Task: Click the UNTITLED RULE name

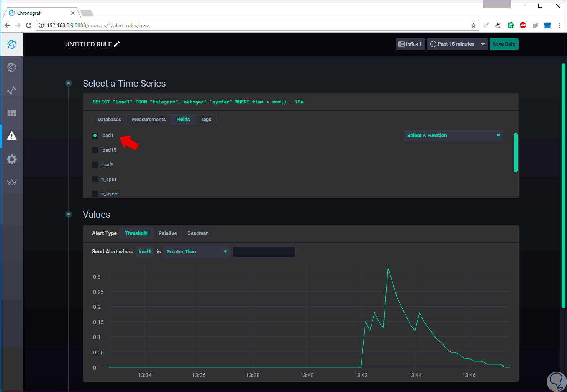Action: [x=88, y=44]
